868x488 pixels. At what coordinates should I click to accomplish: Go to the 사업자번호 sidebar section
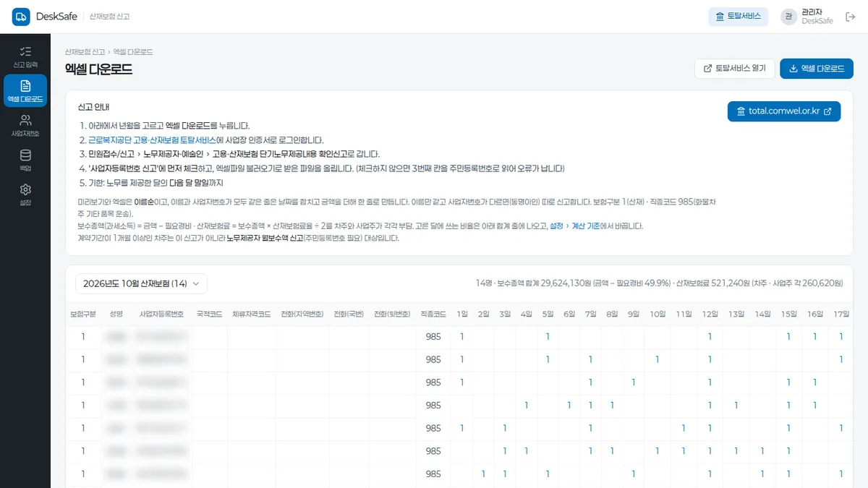click(x=25, y=125)
